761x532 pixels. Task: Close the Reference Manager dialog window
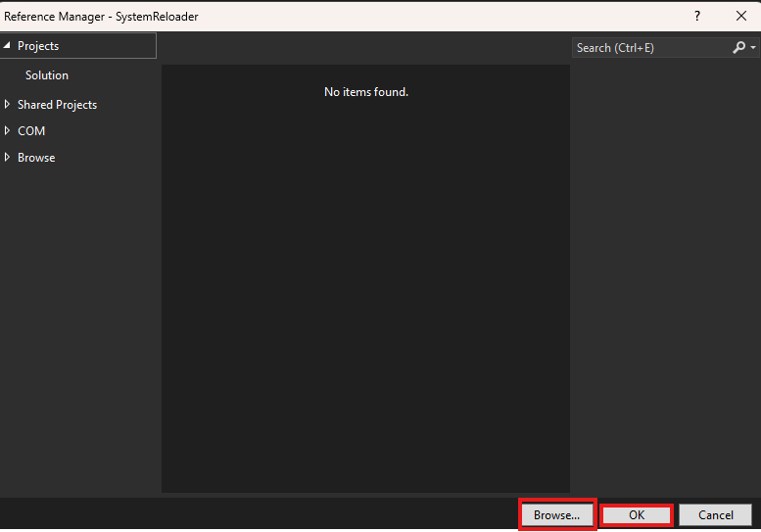740,16
